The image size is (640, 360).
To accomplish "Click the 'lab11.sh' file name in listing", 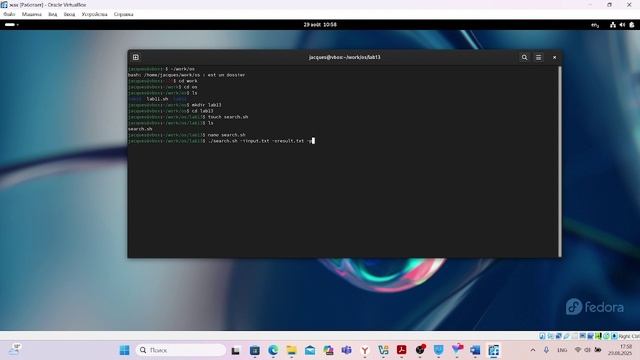I will click(158, 99).
